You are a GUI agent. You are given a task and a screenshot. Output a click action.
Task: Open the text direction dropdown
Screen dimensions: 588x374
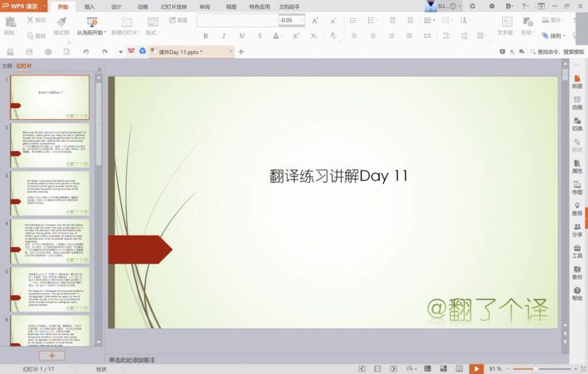(429, 20)
